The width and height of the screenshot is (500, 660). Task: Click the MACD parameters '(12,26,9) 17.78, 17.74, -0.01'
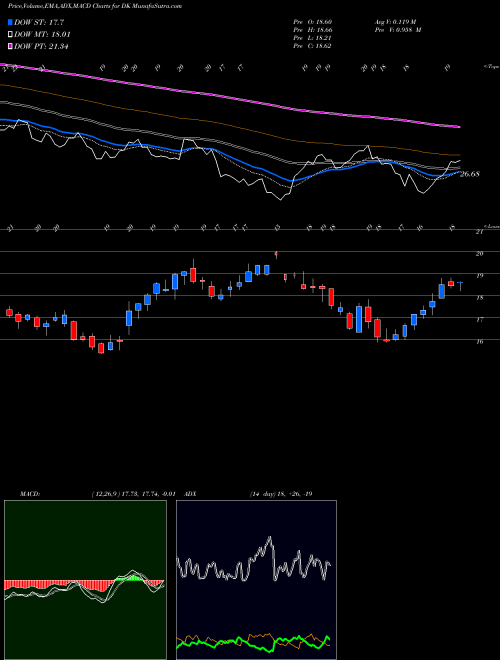point(132,494)
